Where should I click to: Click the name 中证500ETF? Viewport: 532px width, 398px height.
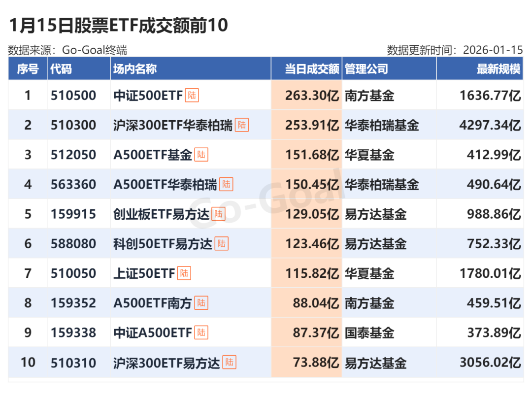click(148, 96)
